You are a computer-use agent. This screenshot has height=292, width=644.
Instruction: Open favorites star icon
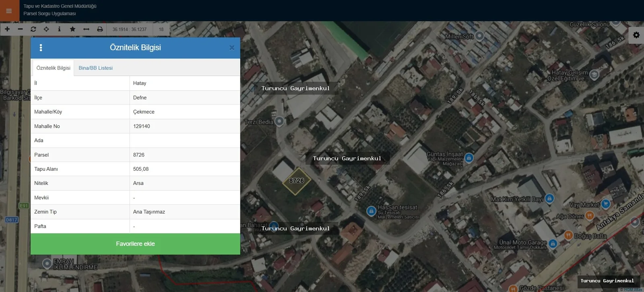click(x=72, y=29)
